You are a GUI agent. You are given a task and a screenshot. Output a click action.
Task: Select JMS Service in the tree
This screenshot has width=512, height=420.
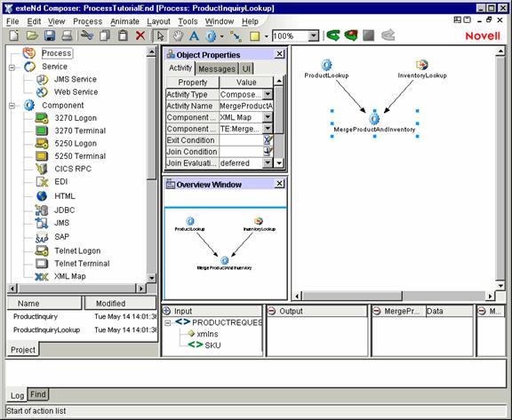75,79
